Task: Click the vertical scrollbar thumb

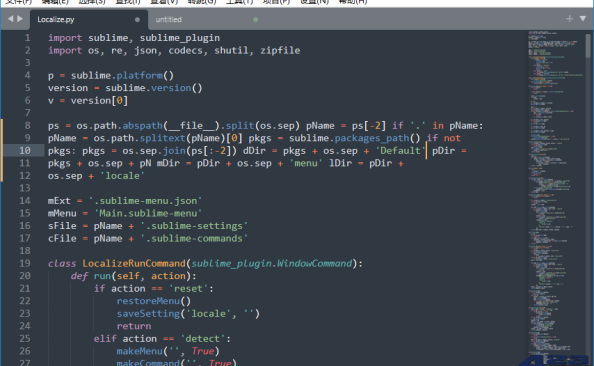Action: pos(588,45)
